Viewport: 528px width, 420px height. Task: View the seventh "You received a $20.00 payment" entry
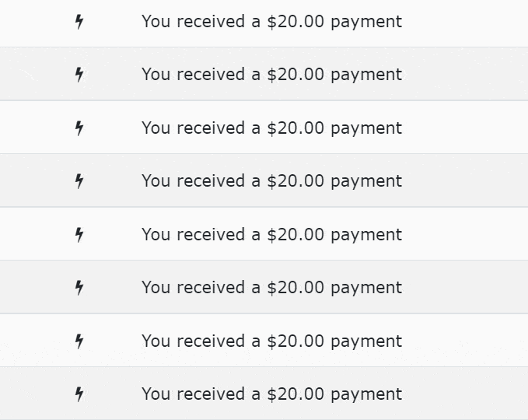pyautogui.click(x=271, y=341)
